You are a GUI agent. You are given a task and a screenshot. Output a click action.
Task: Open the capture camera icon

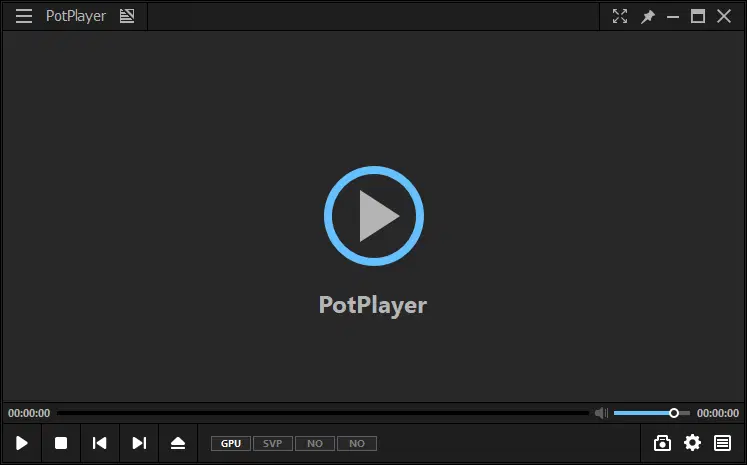pyautogui.click(x=662, y=443)
